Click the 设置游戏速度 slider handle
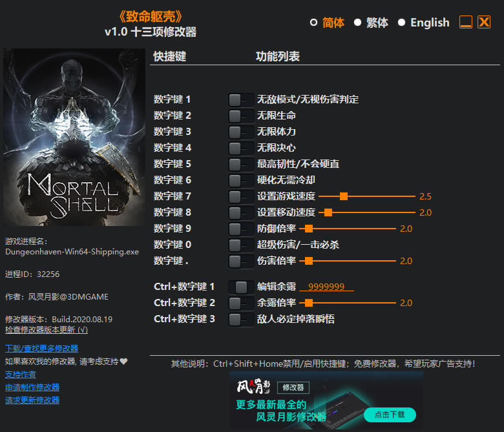This screenshot has width=504, height=432. click(344, 196)
